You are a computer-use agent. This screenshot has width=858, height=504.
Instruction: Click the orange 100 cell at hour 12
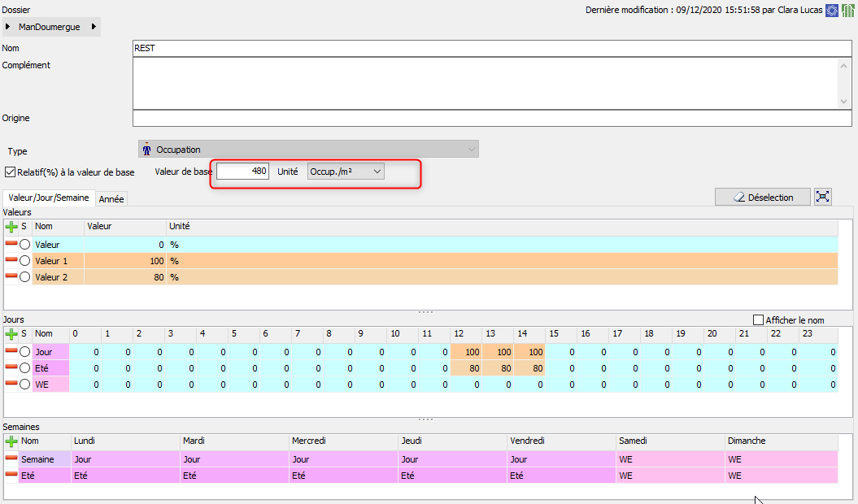tap(465, 352)
